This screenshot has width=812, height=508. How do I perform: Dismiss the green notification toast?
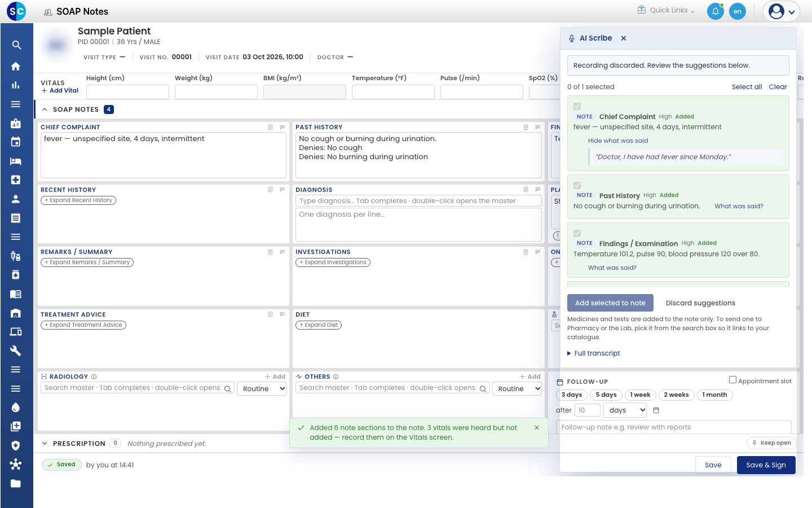pos(537,428)
